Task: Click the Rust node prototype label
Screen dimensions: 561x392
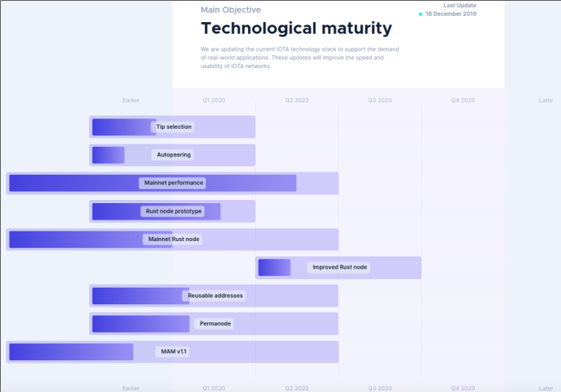Action: tap(174, 211)
